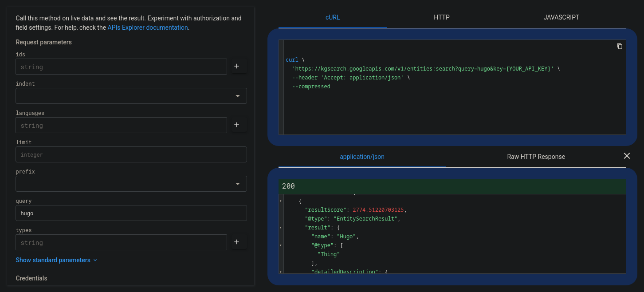This screenshot has width=644, height=292.
Task: Open the APIs Explorer documentation link
Action: 148,28
